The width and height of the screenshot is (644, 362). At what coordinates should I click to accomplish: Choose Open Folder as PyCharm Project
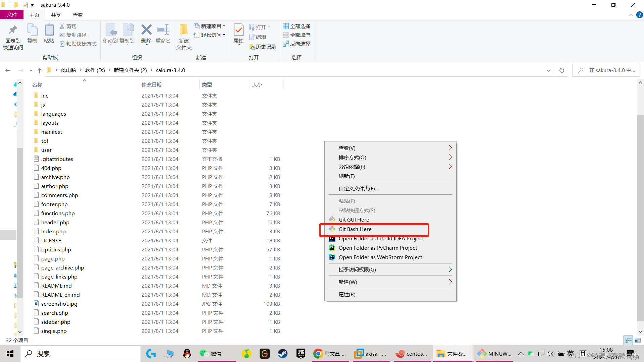point(378,248)
